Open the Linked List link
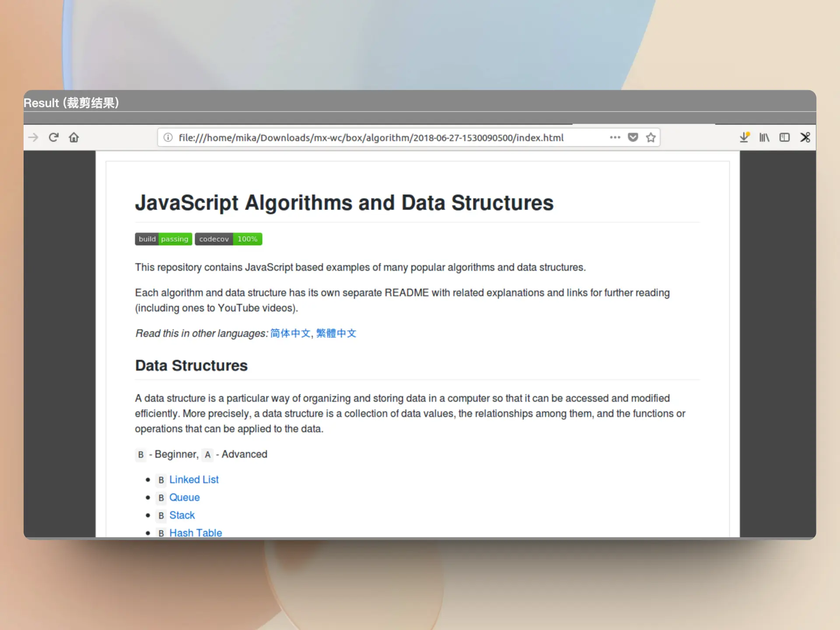 194,479
